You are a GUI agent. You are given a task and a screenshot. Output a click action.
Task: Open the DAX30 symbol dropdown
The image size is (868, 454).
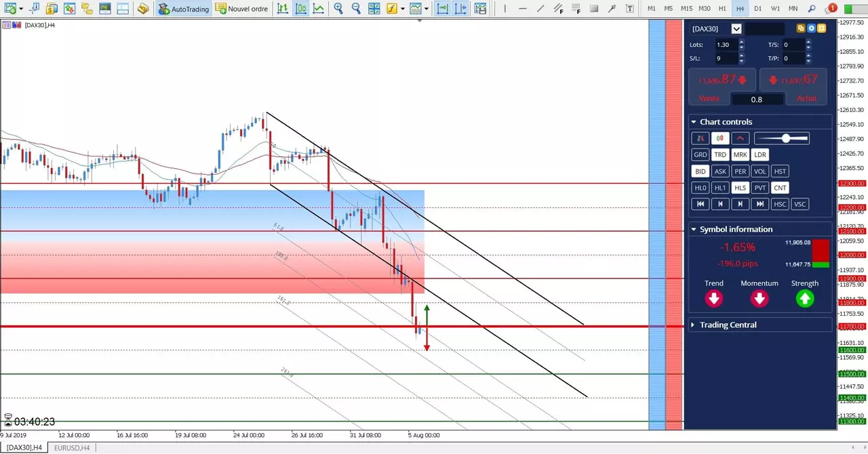click(x=736, y=28)
